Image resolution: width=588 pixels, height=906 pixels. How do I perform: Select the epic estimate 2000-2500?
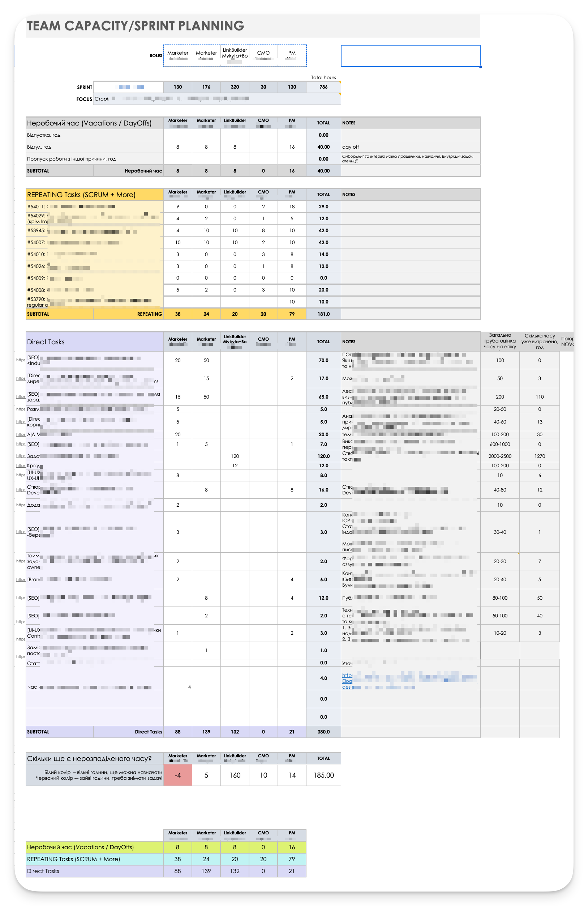500,456
